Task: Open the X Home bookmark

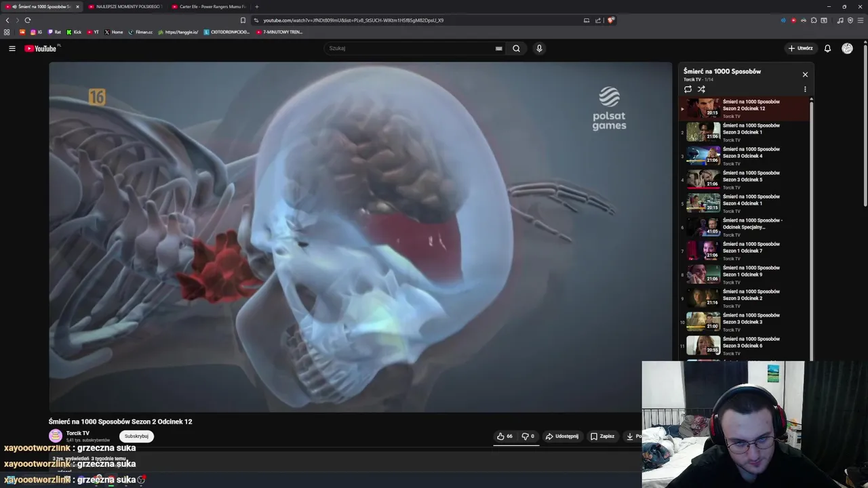Action: point(114,32)
